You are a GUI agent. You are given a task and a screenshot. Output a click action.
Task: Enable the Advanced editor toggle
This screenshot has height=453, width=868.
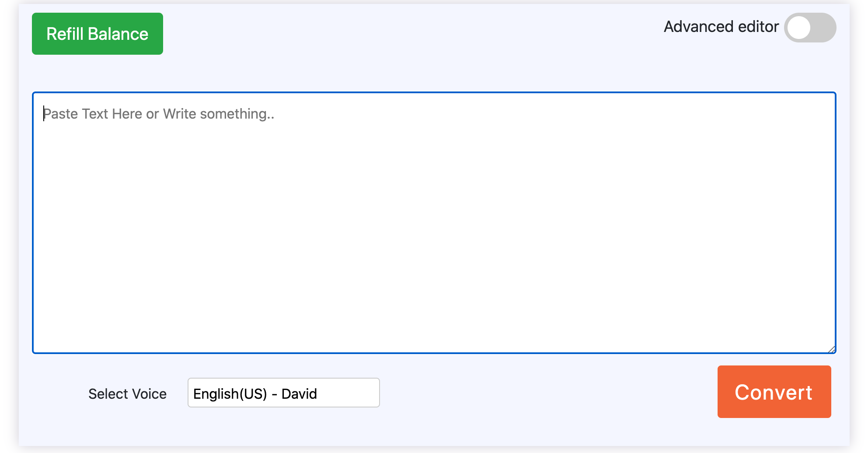pyautogui.click(x=810, y=28)
